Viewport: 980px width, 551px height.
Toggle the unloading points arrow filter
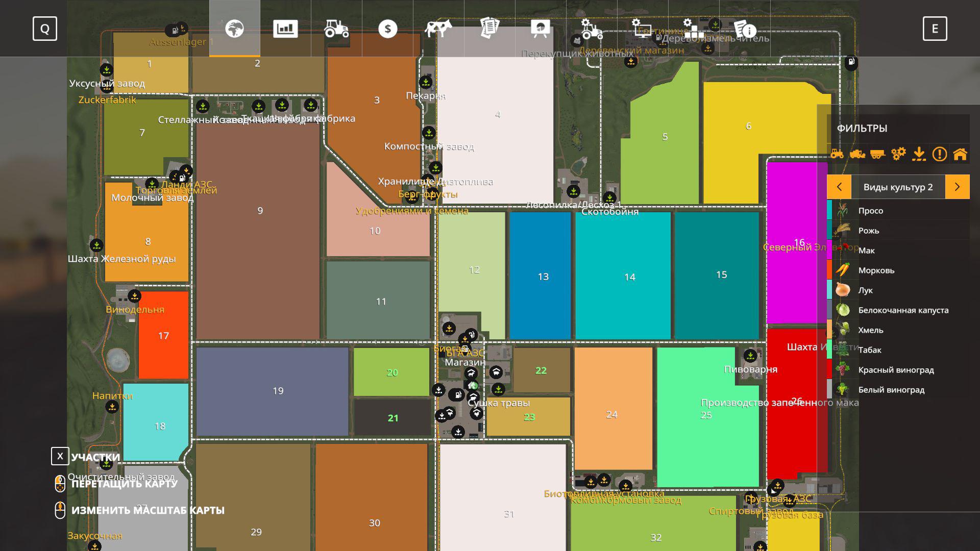click(919, 154)
